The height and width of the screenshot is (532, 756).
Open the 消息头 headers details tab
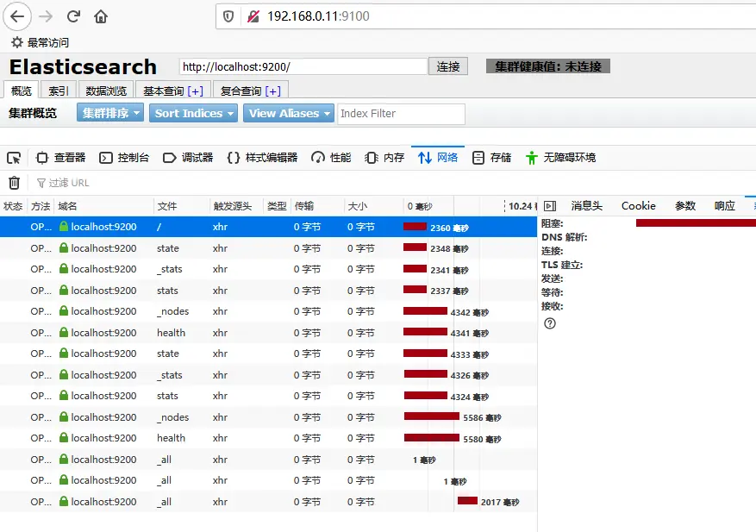587,206
